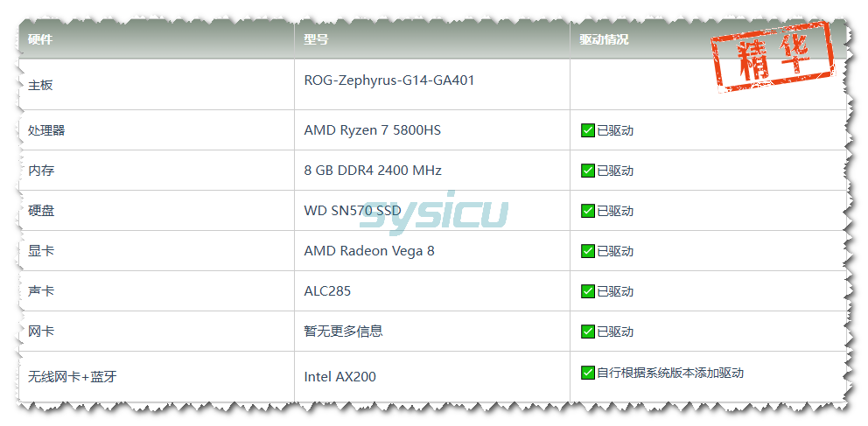The height and width of the screenshot is (426, 868).
Task: Select the AMD Radeon Vega 8 text
Action: pyautogui.click(x=369, y=251)
